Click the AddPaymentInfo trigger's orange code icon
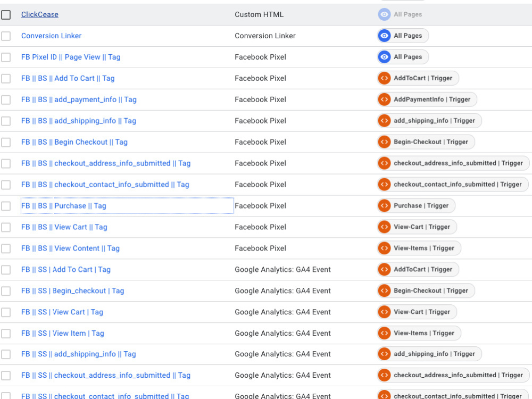This screenshot has height=399, width=532. (x=384, y=99)
